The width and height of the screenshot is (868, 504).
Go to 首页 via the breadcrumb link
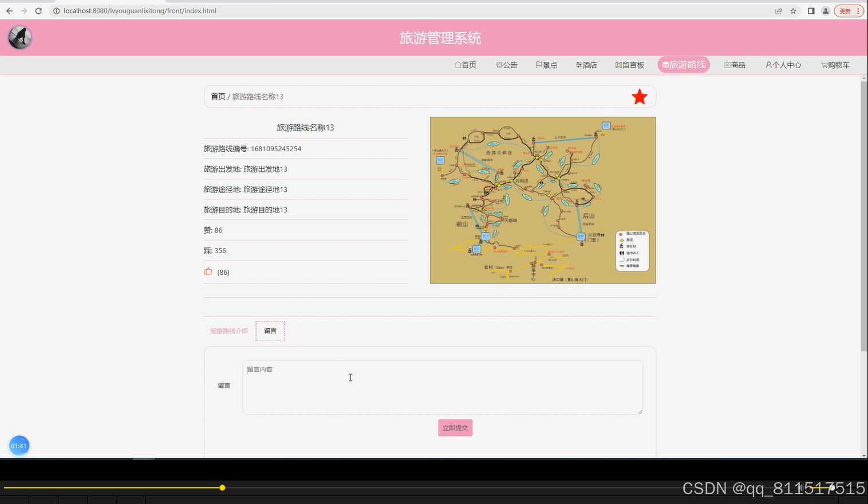click(x=218, y=96)
